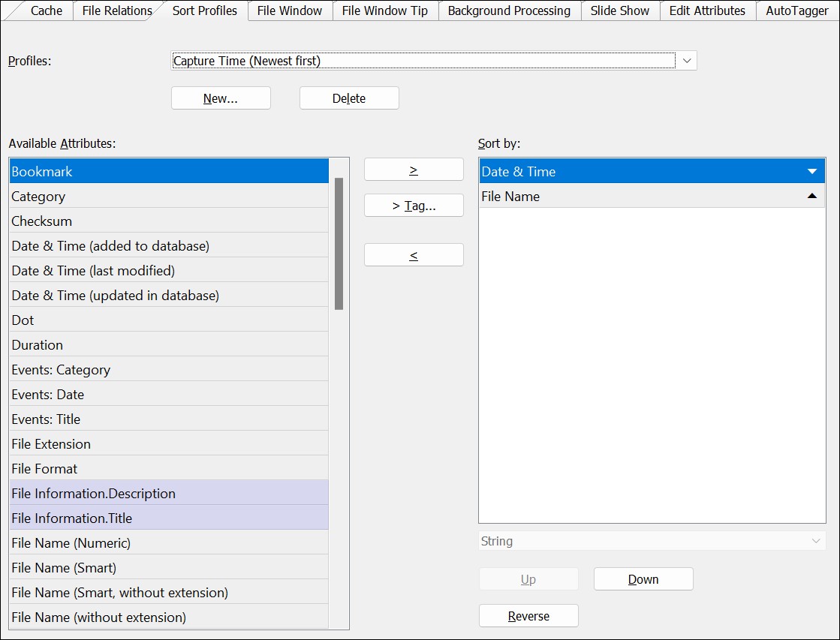Select Events: Category attribute
Viewport: 840px width, 640px height.
169,370
